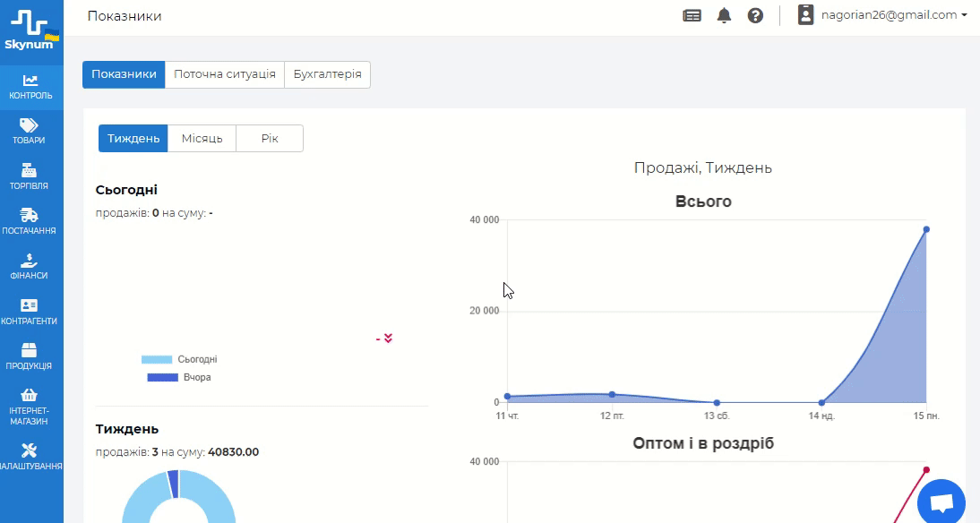Click the news list icon in header

pos(692,15)
